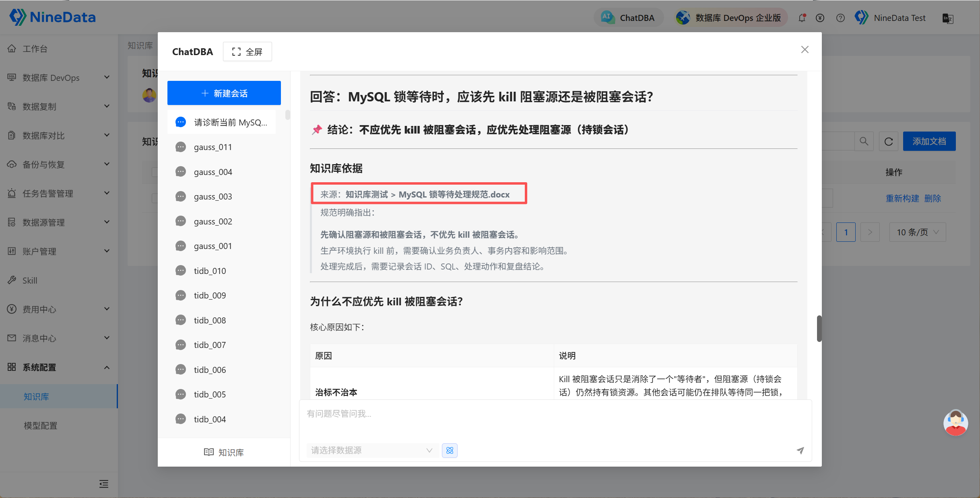The width and height of the screenshot is (980, 498).
Task: Open the NineData Test account menu
Action: (x=890, y=18)
